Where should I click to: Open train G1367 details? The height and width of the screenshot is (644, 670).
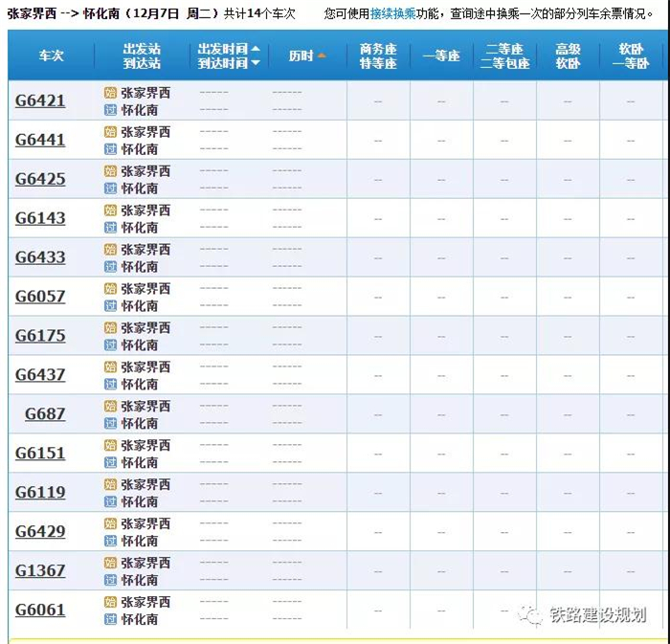point(40,570)
